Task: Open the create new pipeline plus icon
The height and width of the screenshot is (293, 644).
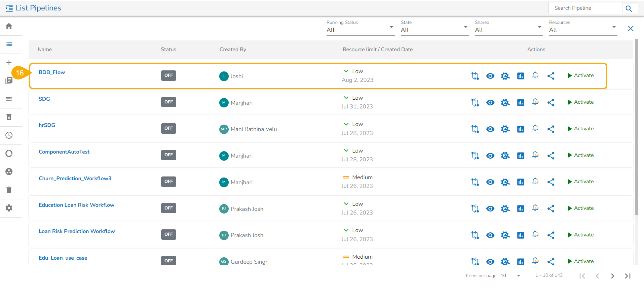Action: (9, 63)
